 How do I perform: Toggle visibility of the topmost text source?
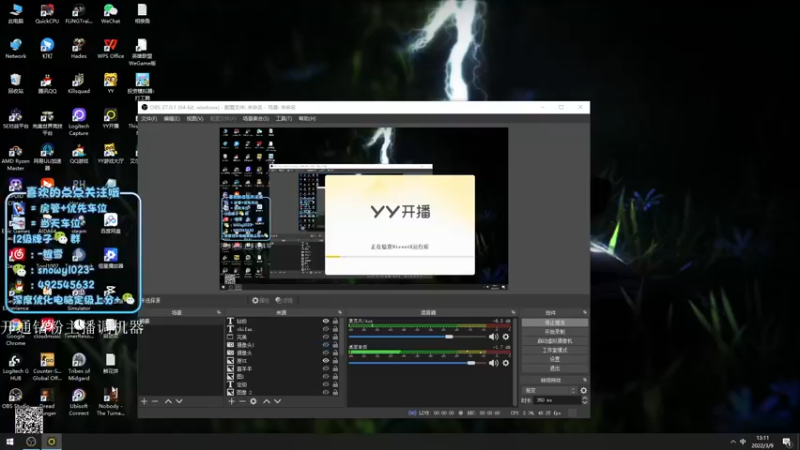click(x=326, y=321)
